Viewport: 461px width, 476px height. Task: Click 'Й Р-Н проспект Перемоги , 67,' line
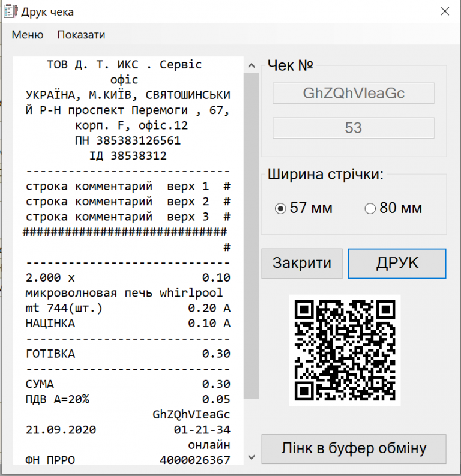(x=128, y=110)
